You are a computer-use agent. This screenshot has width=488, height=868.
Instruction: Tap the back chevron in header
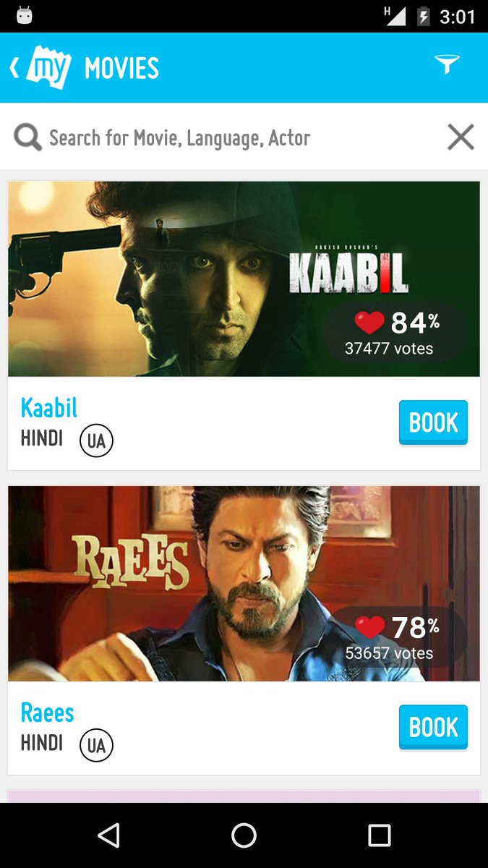(x=14, y=68)
